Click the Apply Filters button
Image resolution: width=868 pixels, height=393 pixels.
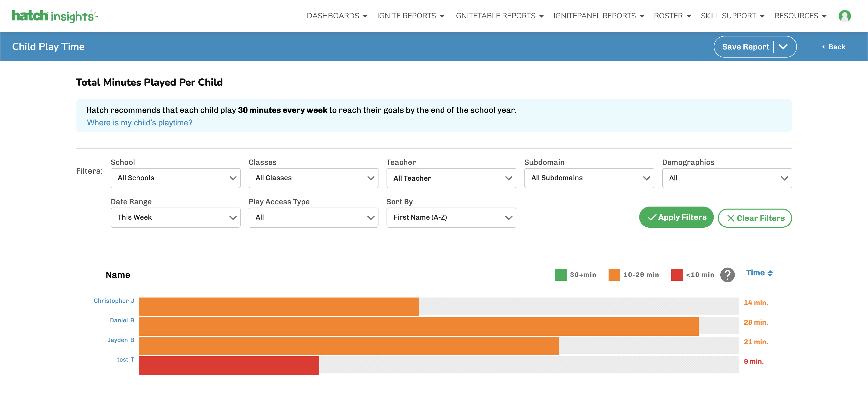676,217
